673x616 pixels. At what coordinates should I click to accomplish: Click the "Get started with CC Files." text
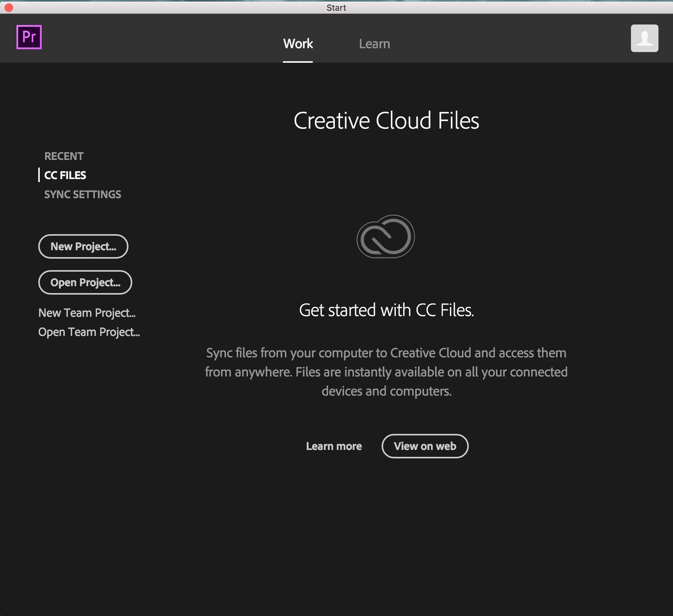pyautogui.click(x=386, y=310)
